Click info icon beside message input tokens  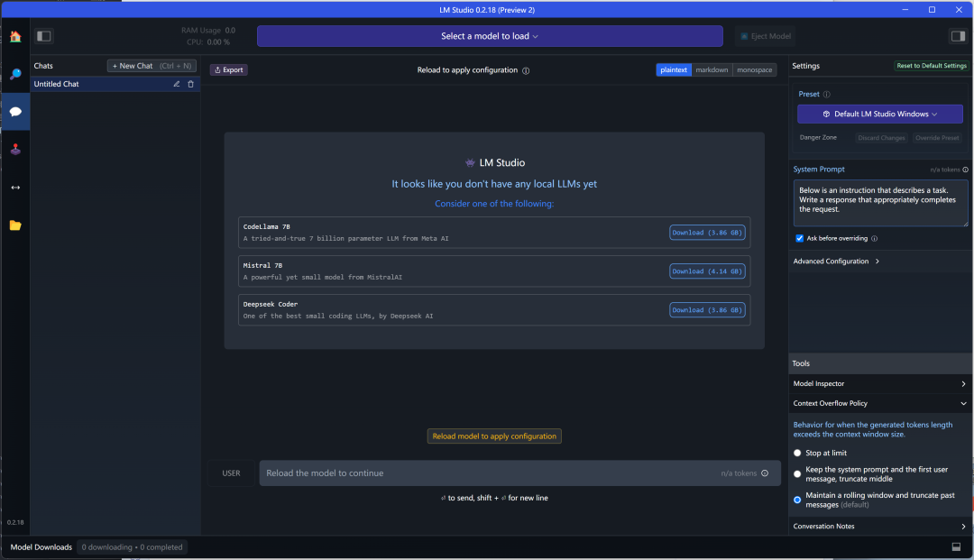point(765,473)
